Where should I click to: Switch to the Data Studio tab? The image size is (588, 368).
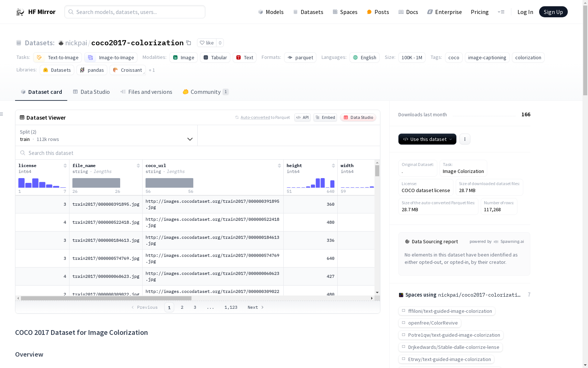(91, 92)
